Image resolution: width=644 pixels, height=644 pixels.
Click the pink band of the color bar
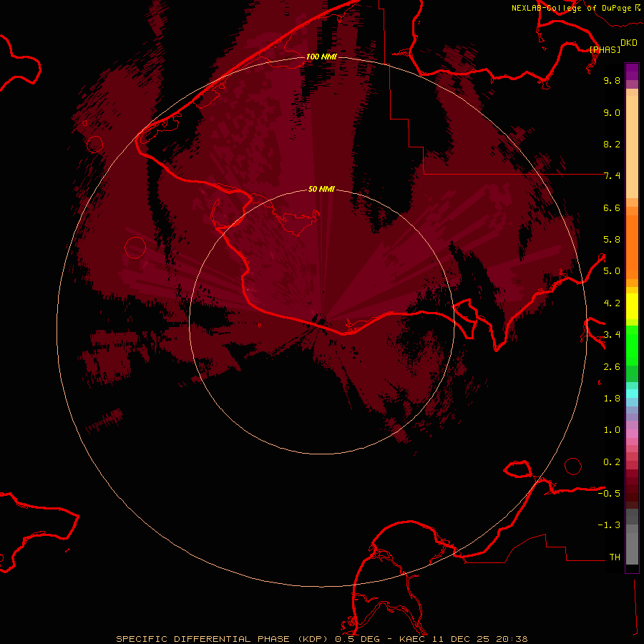click(632, 434)
